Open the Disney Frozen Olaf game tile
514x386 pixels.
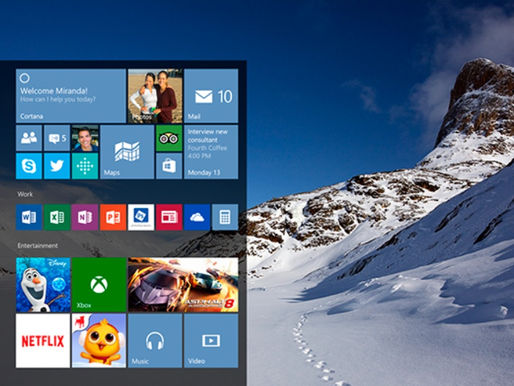point(43,285)
